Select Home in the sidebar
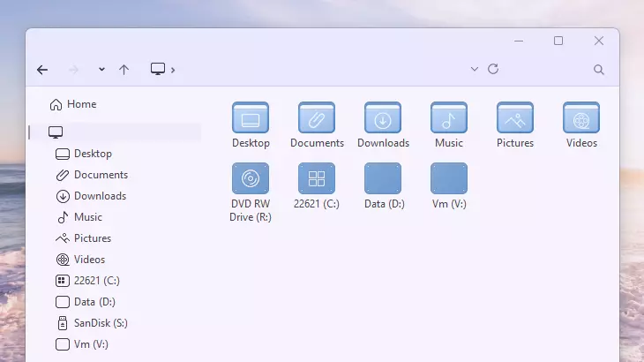Screen dimensions: 644x362 tap(73, 104)
